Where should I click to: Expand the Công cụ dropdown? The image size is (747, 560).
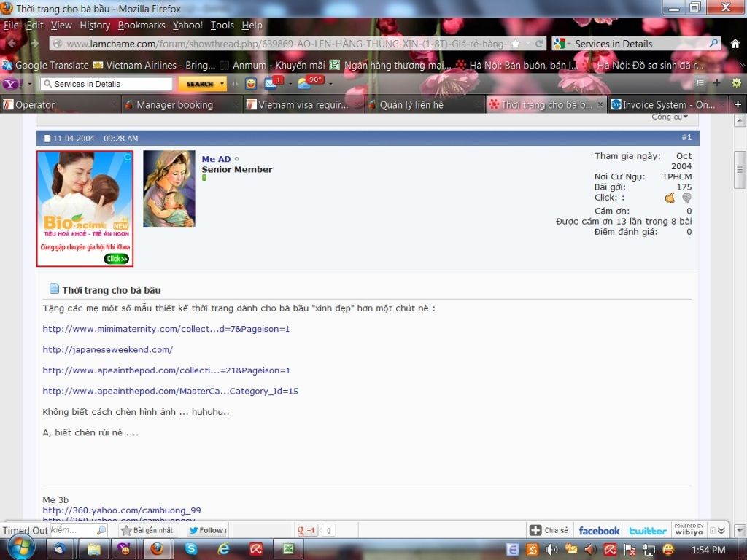670,117
